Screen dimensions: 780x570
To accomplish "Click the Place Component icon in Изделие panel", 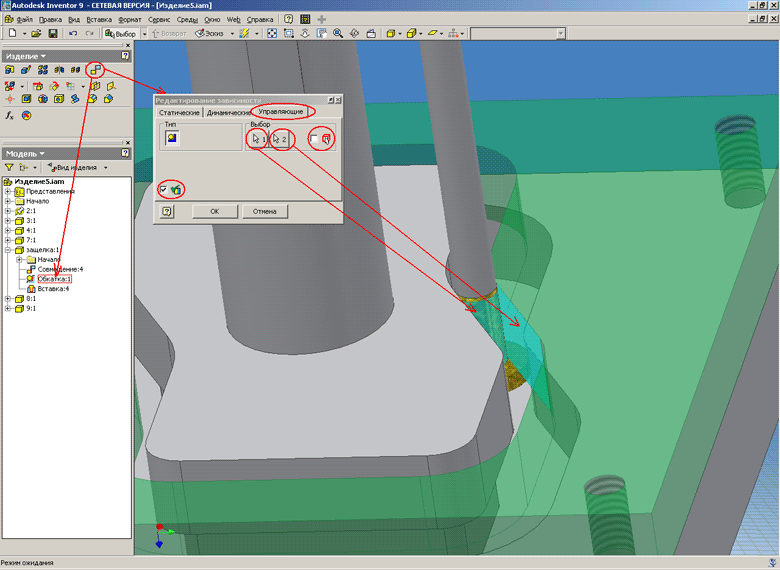I will pyautogui.click(x=9, y=70).
